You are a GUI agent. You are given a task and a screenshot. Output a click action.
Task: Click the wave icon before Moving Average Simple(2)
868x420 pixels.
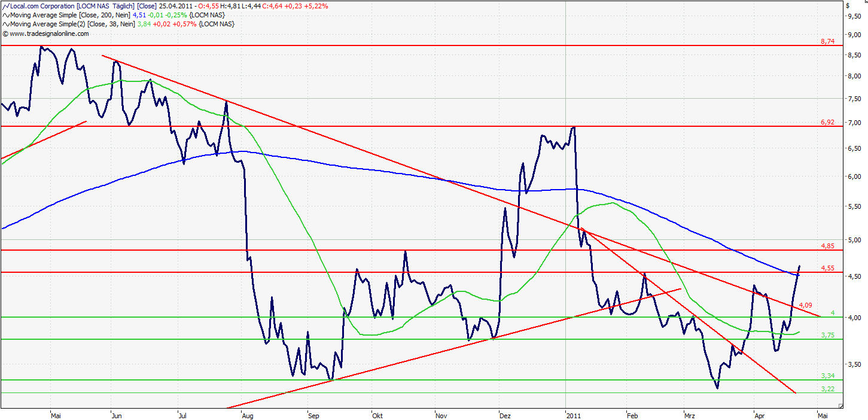[6, 23]
